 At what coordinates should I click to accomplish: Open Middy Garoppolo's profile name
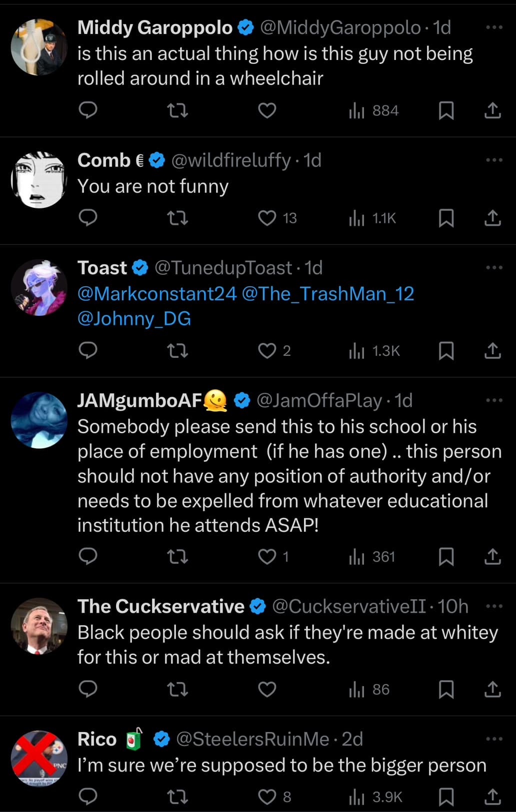155,27
